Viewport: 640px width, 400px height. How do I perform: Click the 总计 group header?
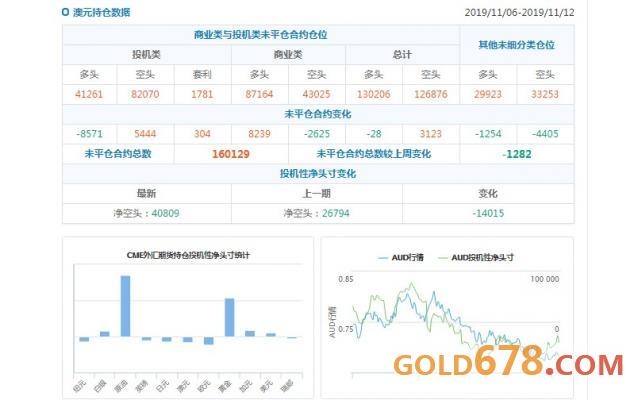(402, 55)
